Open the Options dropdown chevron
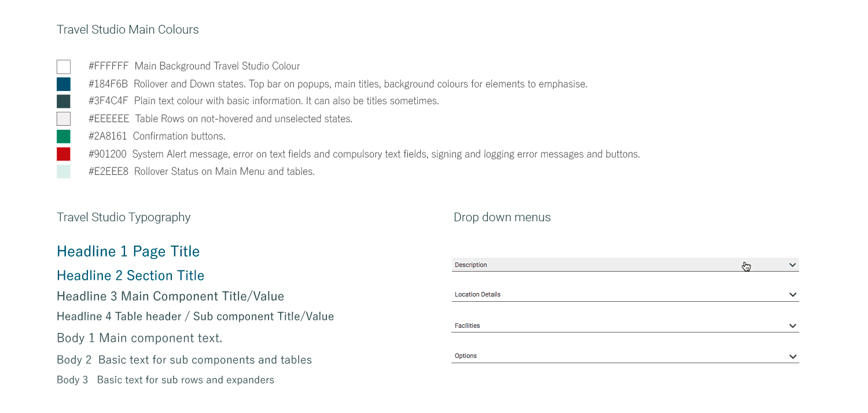868x413 pixels. tap(793, 356)
